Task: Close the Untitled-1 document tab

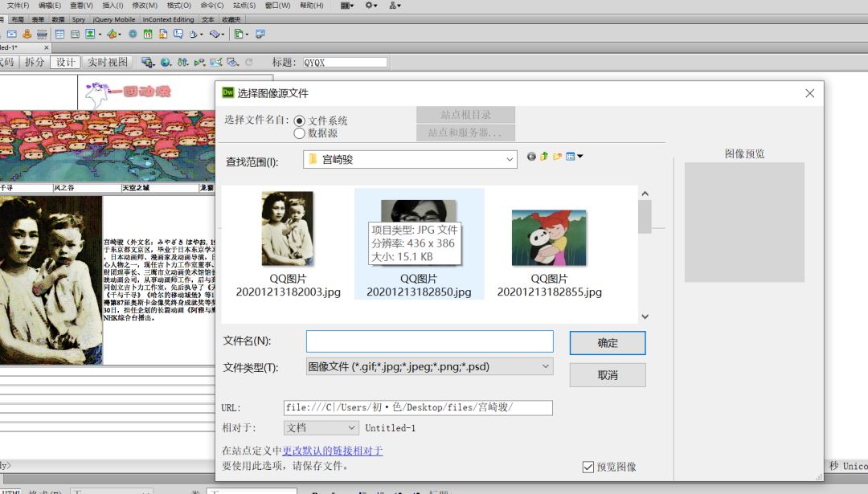Action: click(x=47, y=47)
